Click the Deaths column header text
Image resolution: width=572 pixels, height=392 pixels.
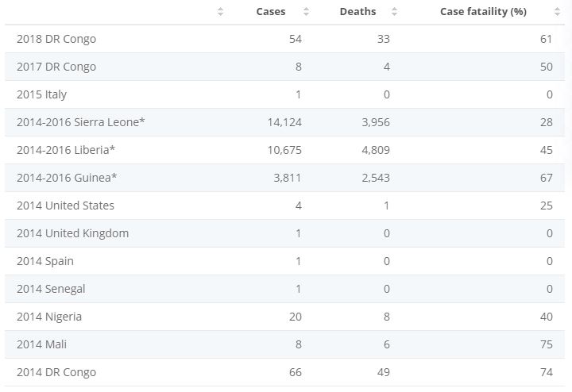[x=357, y=12]
